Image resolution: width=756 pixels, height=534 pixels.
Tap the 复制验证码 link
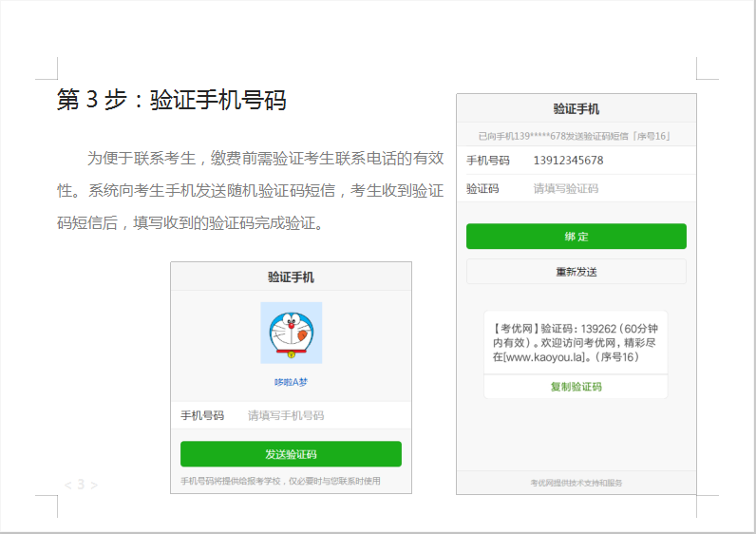pos(576,387)
